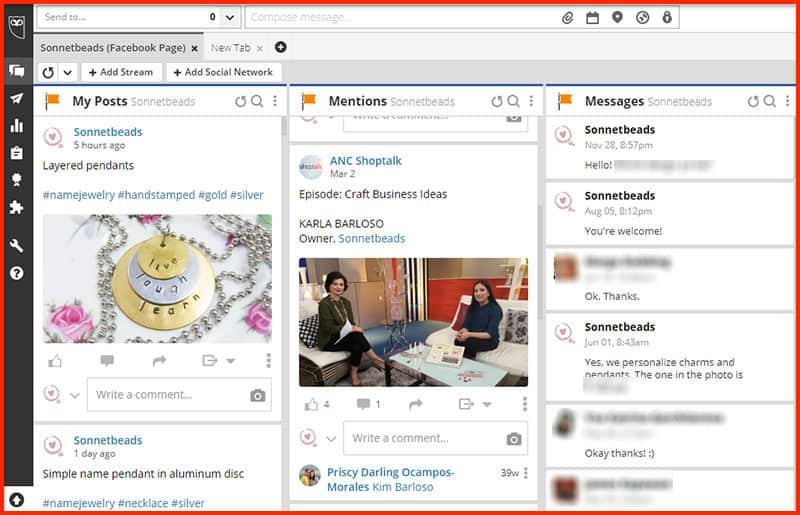
Task: Open Publisher paper plane icon in sidebar
Action: pos(16,98)
